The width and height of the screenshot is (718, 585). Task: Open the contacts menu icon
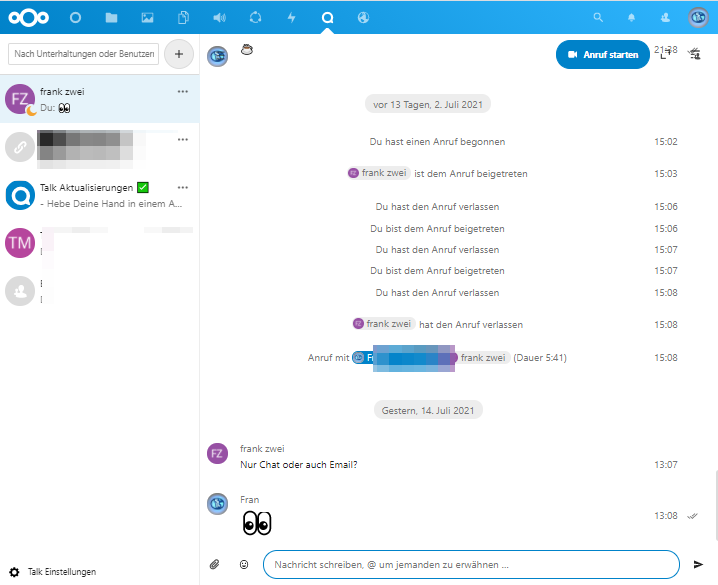click(665, 17)
